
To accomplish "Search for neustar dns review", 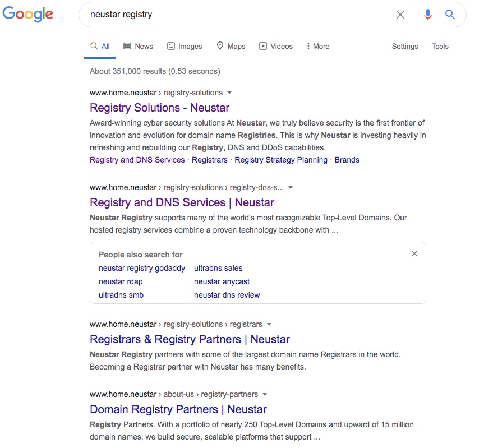I will pyautogui.click(x=227, y=295).
